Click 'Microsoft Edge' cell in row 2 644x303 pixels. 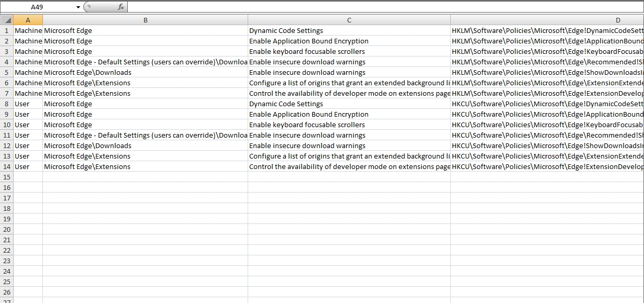click(x=145, y=41)
